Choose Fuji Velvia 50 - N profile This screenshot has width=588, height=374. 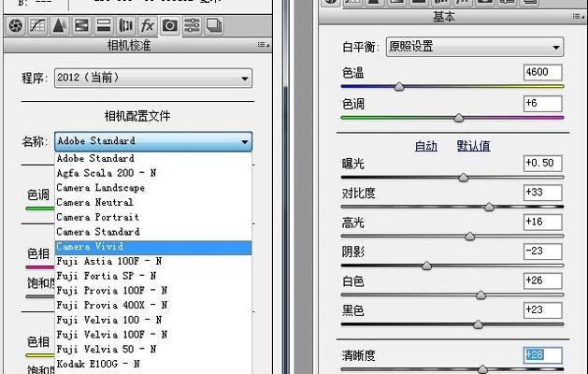pos(153,350)
